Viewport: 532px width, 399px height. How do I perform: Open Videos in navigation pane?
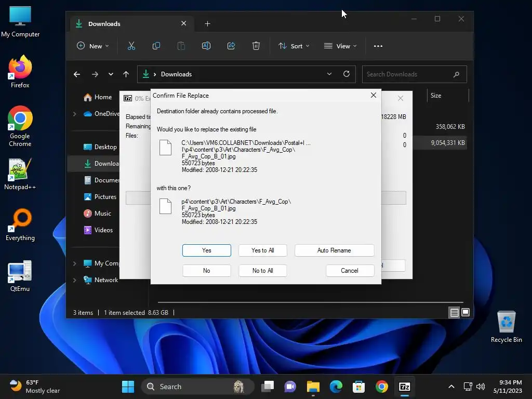(98, 230)
